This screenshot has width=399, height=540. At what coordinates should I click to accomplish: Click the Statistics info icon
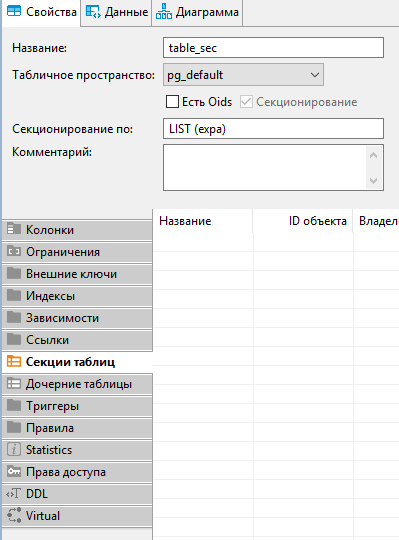click(14, 449)
